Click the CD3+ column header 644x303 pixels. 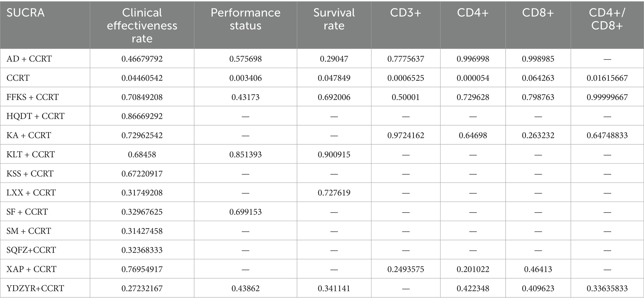point(406,13)
